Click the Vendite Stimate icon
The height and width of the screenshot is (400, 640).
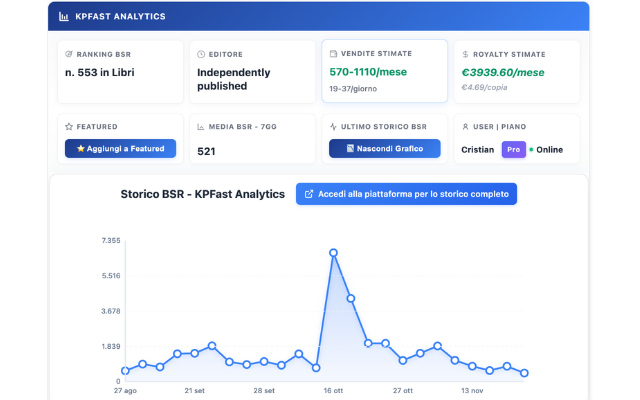click(x=333, y=53)
